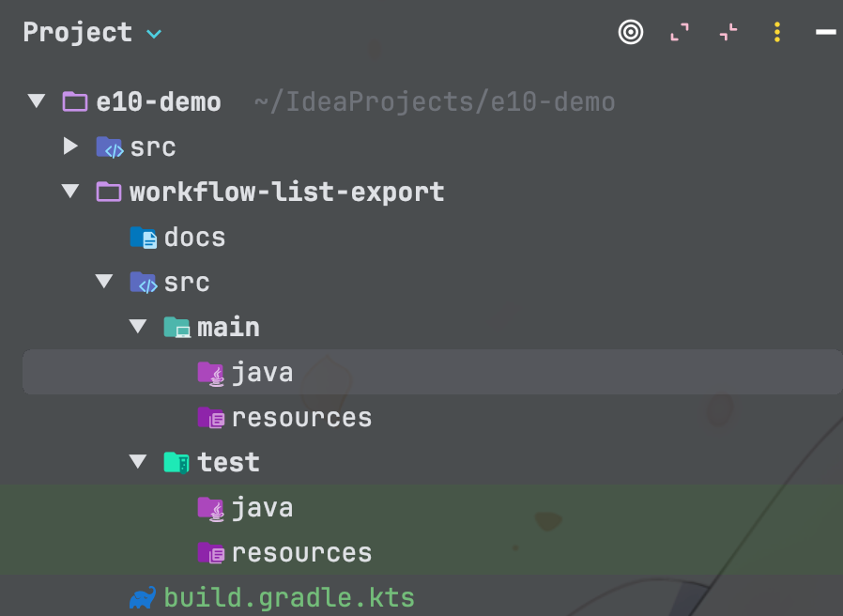This screenshot has width=843, height=616.
Task: Click the Gradle elephant icon beside build.gradle.kts
Action: 143,597
